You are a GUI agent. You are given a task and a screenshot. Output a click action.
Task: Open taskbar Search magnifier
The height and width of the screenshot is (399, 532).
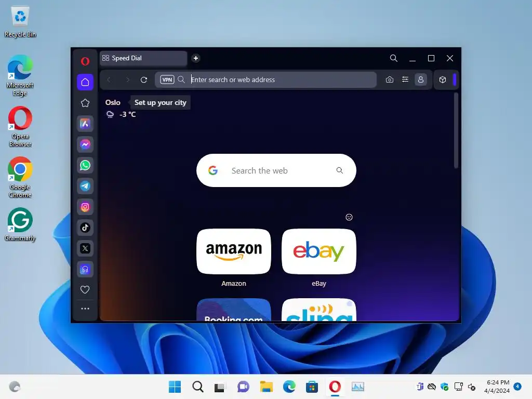pyautogui.click(x=198, y=387)
